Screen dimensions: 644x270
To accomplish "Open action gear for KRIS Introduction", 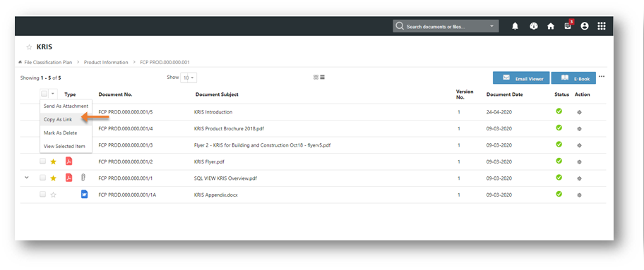I will 579,112.
